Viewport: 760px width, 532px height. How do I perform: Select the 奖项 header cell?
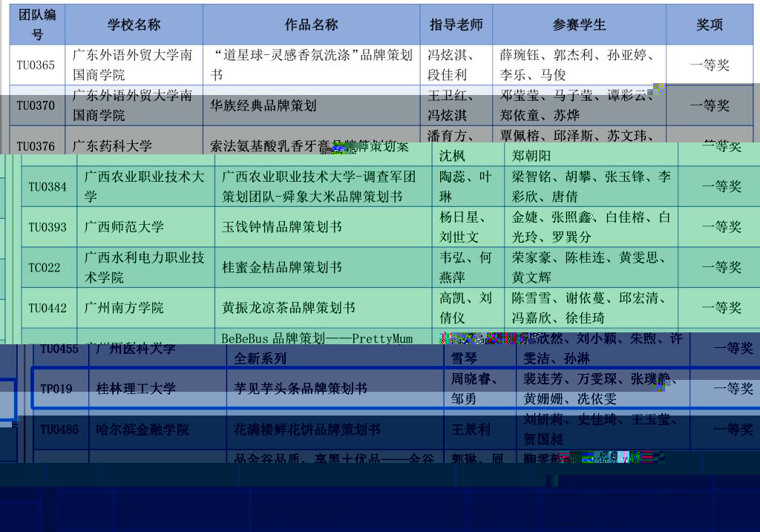[x=710, y=24]
